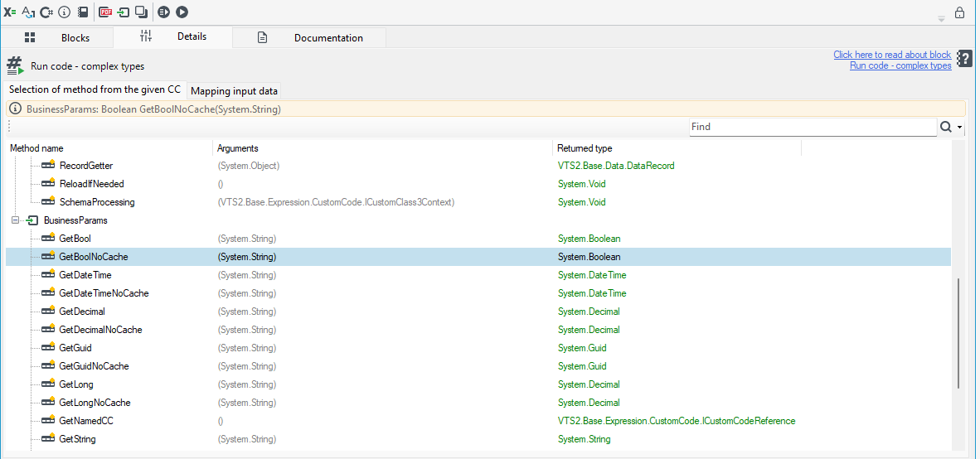Screen dimensions: 980x459
Task: Click the method icon beside GetNamedCC
Action: pos(48,421)
